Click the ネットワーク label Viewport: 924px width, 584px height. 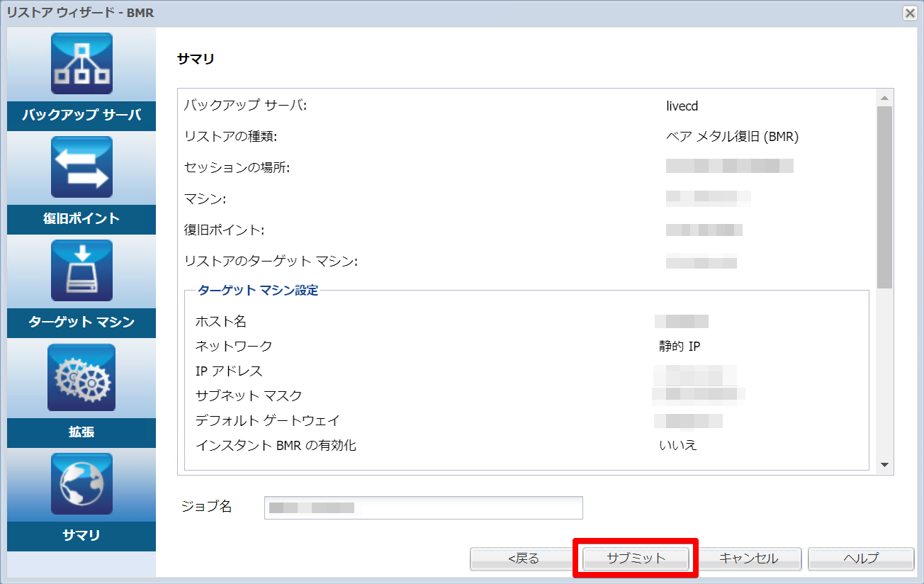(x=234, y=347)
